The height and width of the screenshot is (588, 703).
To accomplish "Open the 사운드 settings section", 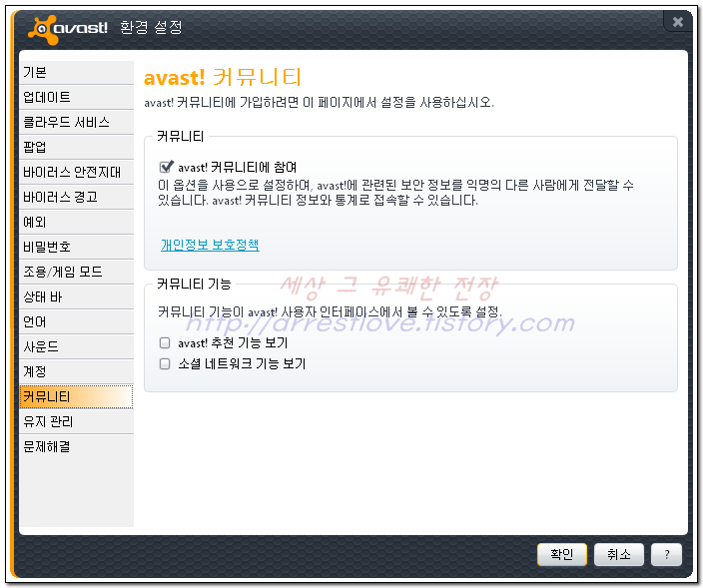I will [76, 346].
